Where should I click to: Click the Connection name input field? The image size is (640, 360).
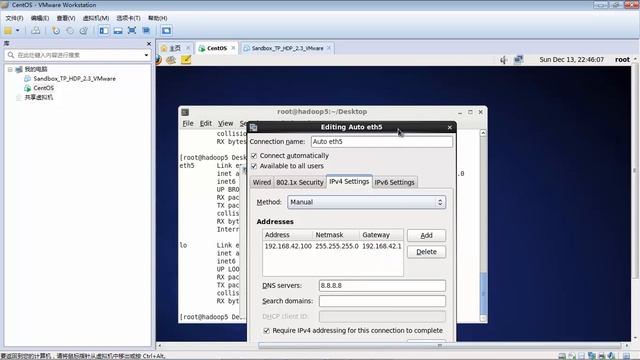click(382, 142)
